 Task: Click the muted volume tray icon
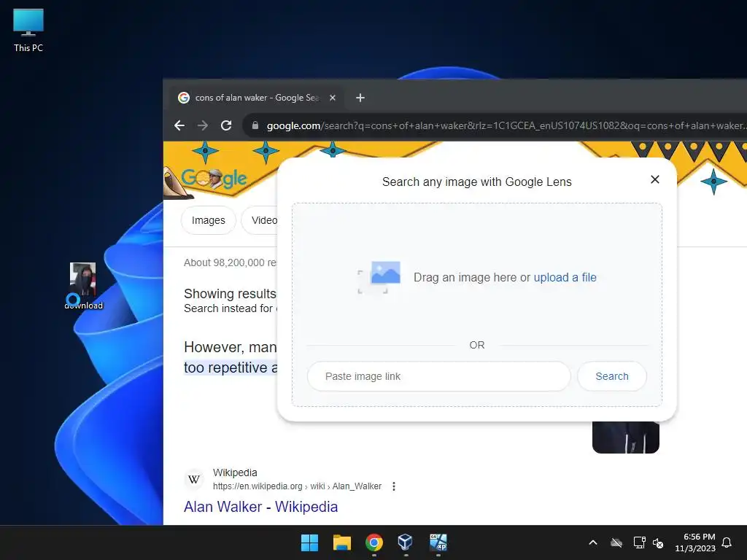pos(658,542)
